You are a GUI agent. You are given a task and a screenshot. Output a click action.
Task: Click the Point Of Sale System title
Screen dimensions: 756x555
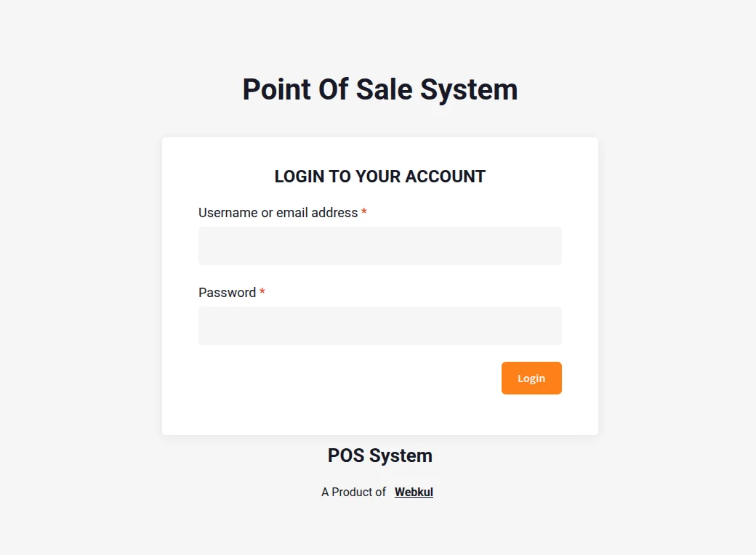coord(379,89)
